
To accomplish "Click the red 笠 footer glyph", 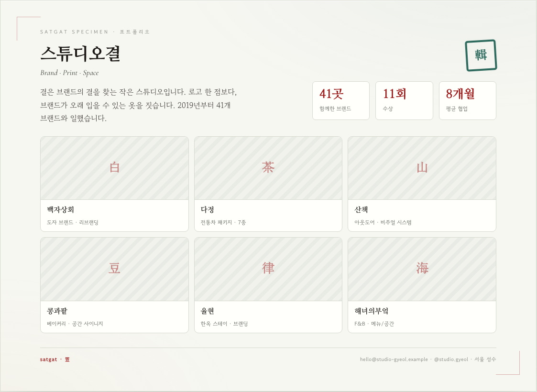I will pyautogui.click(x=67, y=359).
